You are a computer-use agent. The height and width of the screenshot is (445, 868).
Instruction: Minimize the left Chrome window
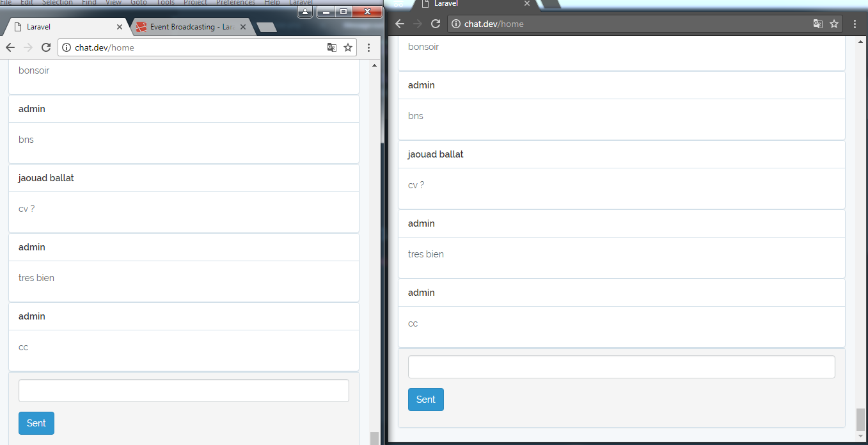point(326,12)
